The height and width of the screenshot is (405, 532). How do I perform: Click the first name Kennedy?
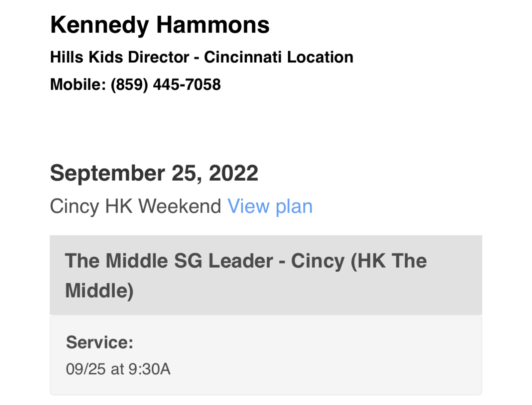tap(99, 25)
